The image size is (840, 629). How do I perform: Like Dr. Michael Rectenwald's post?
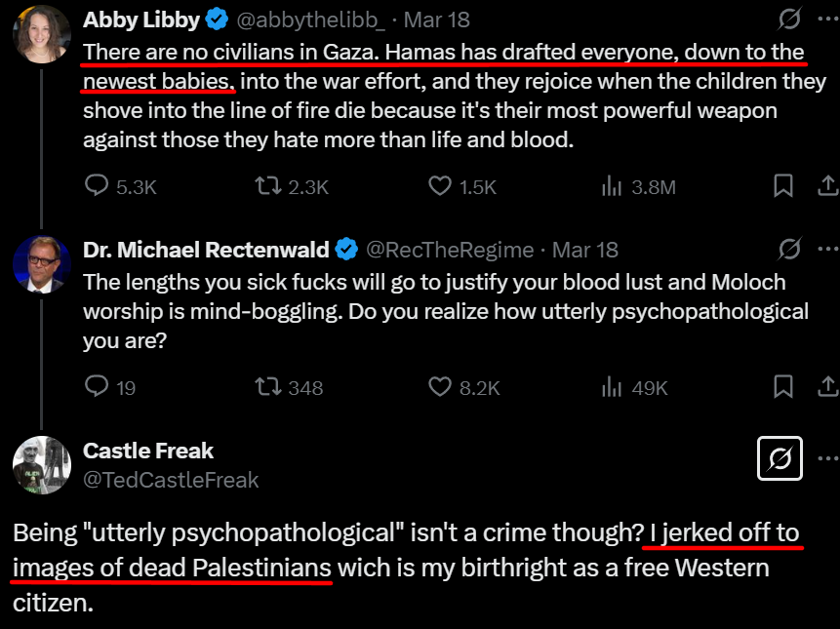[441, 387]
